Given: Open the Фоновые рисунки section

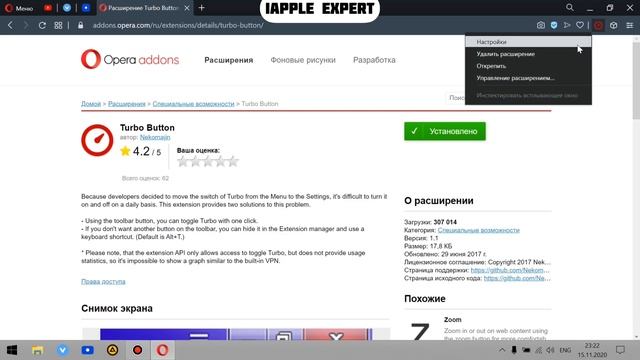Looking at the screenshot, I should (x=303, y=60).
